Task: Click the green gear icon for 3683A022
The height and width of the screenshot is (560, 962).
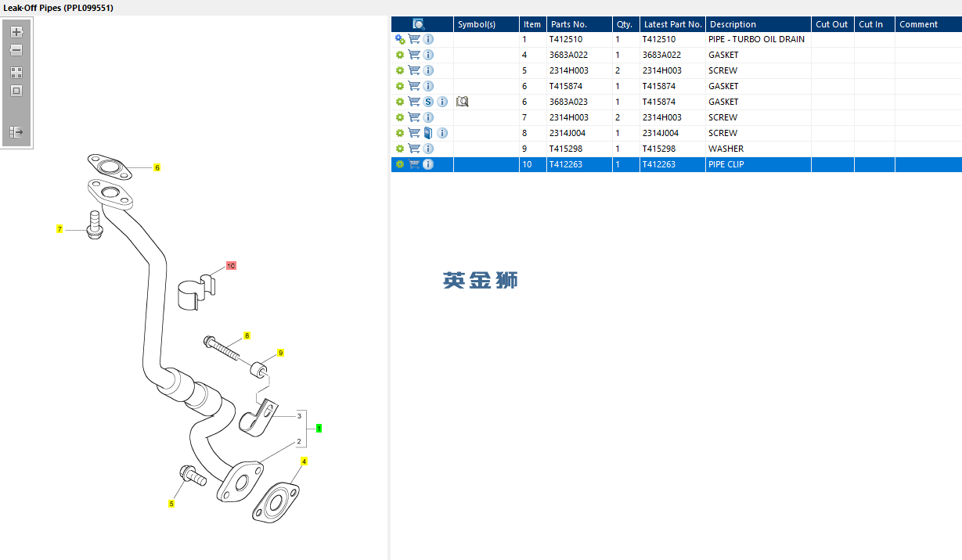Action: [400, 55]
